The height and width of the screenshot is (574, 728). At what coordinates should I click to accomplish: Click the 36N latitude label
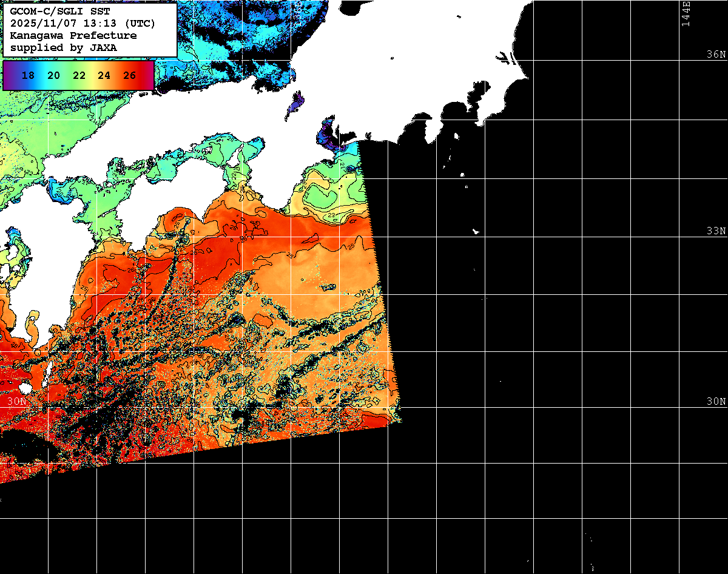coord(716,55)
